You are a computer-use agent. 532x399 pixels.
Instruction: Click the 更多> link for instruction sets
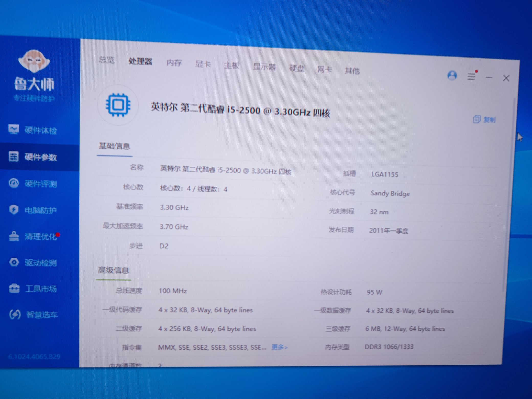coord(280,347)
